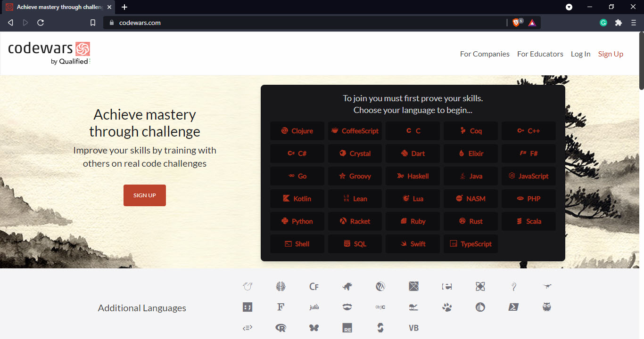The width and height of the screenshot is (644, 339).
Task: Click the julia language icon
Action: coord(314,307)
